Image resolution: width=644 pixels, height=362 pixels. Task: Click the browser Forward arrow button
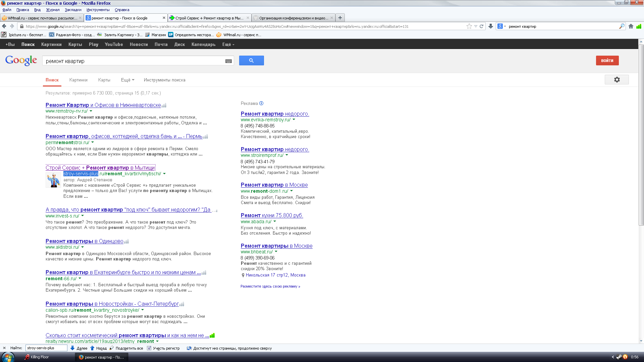[12, 26]
